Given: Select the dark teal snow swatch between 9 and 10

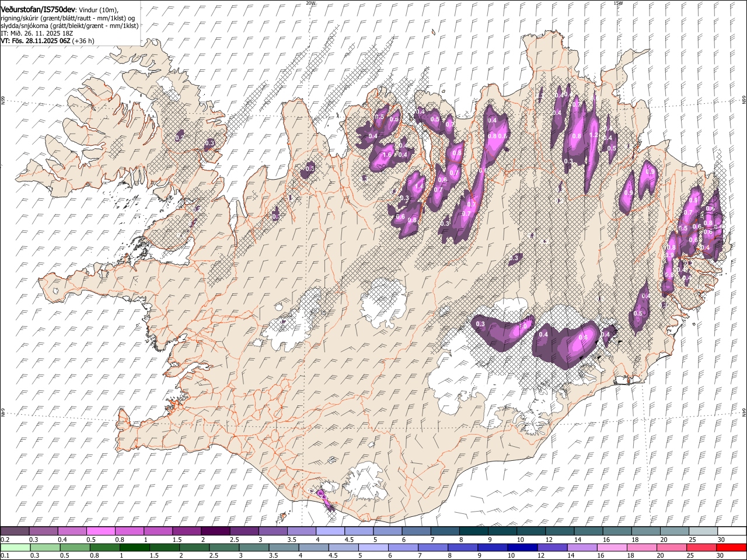Looking at the screenshot, I should (x=502, y=531).
